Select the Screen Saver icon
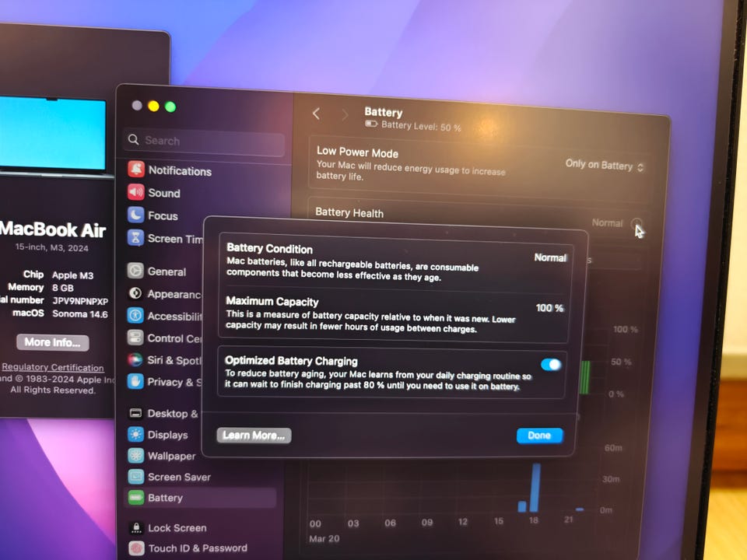 pyautogui.click(x=135, y=476)
